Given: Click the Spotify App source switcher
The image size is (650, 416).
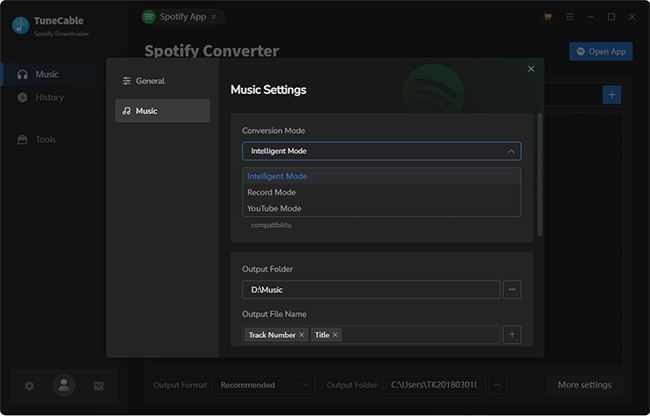Looking at the screenshot, I should point(183,17).
